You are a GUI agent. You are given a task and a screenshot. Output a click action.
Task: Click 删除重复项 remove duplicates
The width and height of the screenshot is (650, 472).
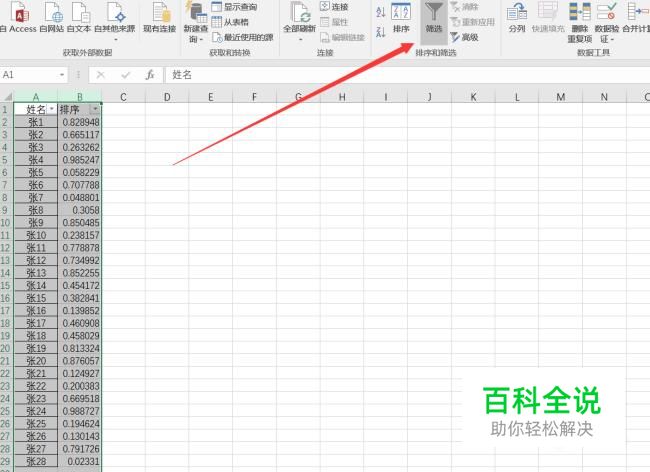pos(580,23)
